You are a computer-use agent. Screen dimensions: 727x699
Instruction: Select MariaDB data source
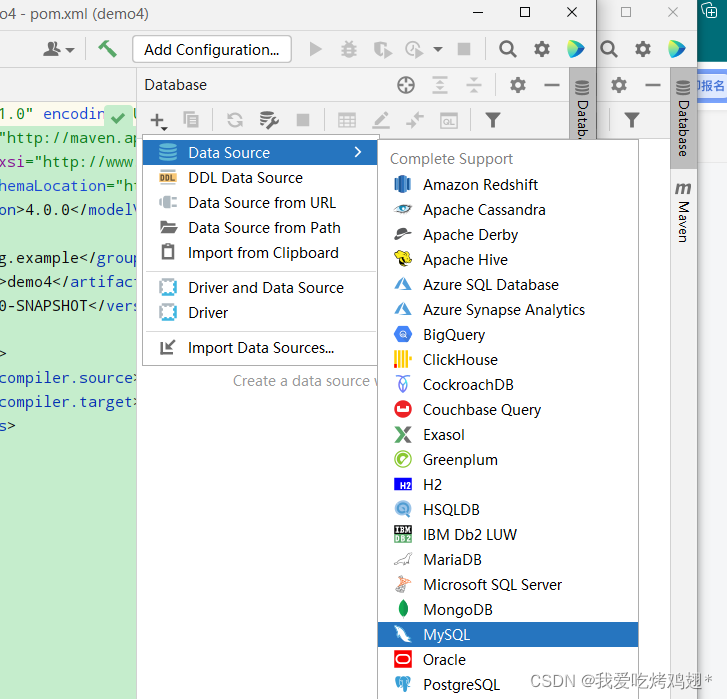click(508, 560)
